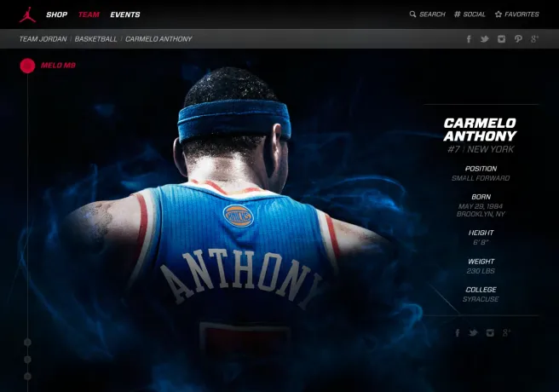The height and width of the screenshot is (392, 559).
Task: Open the Search link text
Action: (x=432, y=14)
